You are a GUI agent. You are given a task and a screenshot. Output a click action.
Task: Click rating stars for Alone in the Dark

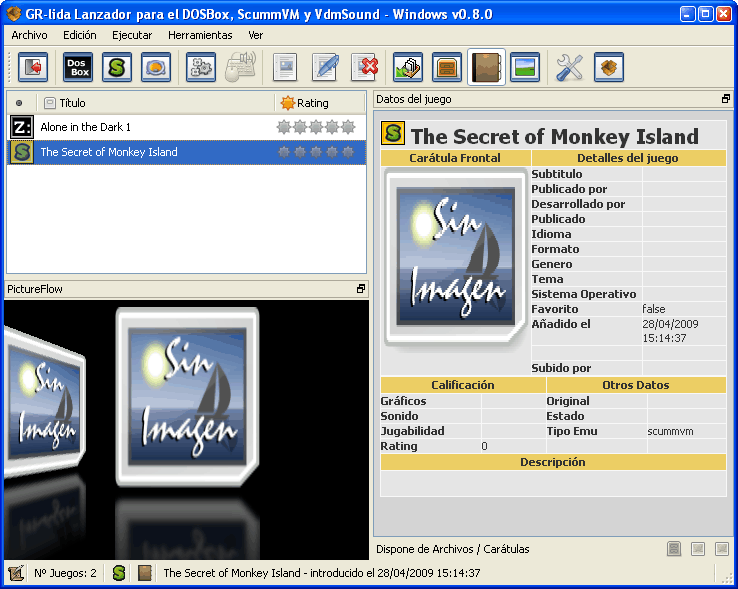pos(316,127)
